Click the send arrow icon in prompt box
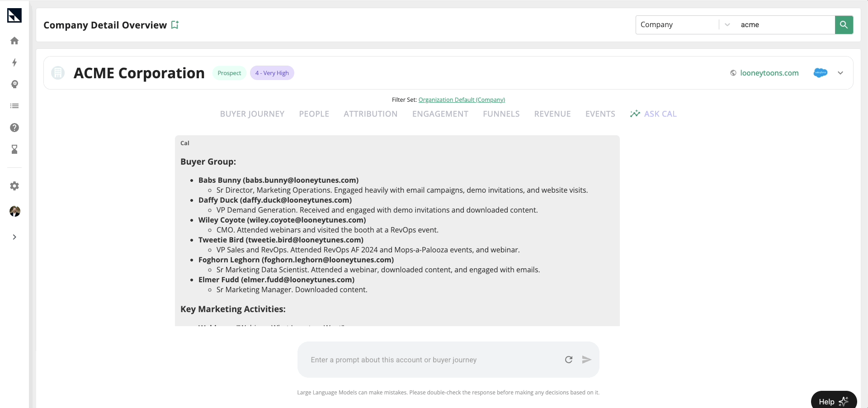This screenshot has height=408, width=868. [x=586, y=360]
